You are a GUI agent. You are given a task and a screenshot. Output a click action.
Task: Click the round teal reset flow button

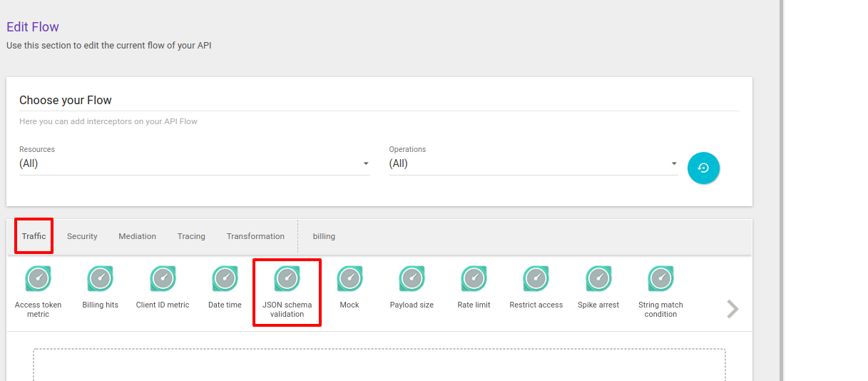click(703, 168)
